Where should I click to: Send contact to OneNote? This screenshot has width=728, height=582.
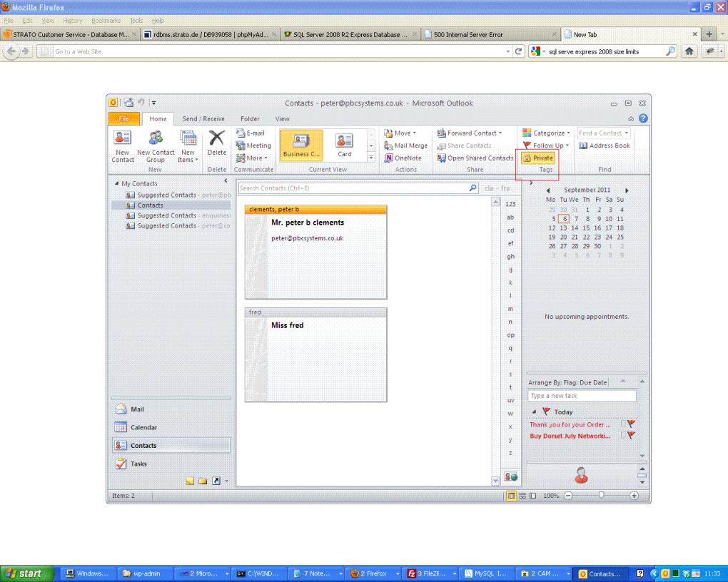(x=403, y=158)
